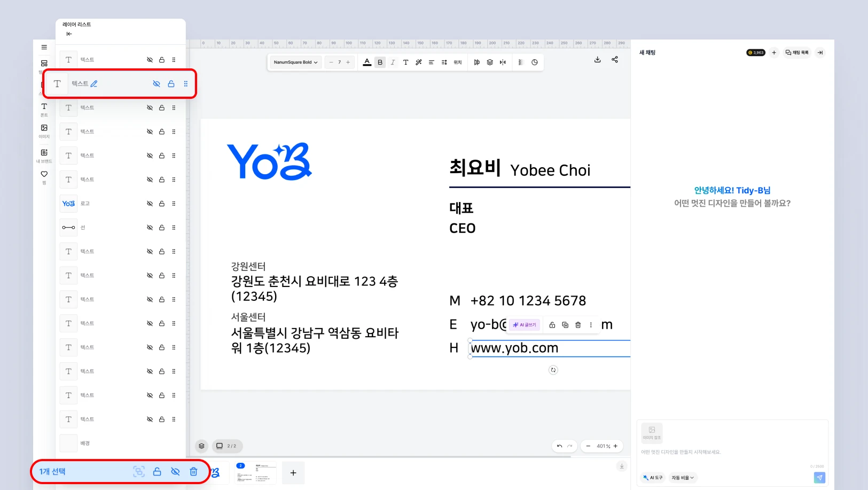The height and width of the screenshot is (490, 868).
Task: Open the AI 도구 tools button
Action: [x=653, y=478]
